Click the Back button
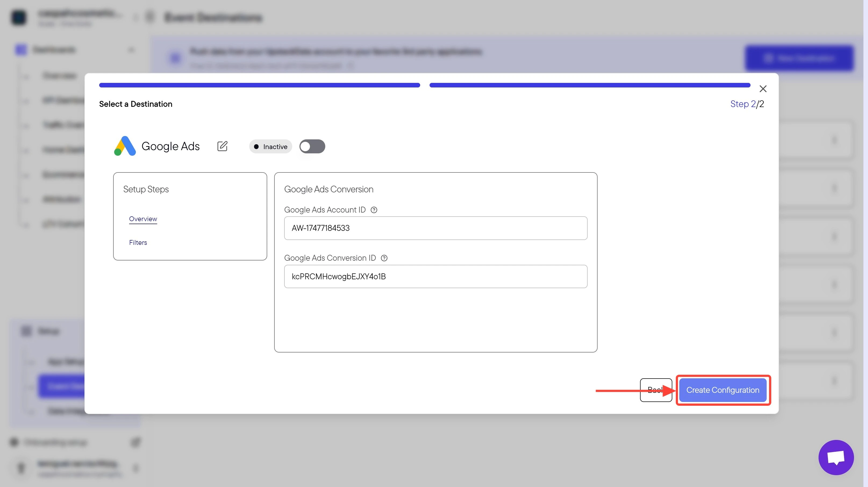The image size is (868, 487). pos(656,390)
